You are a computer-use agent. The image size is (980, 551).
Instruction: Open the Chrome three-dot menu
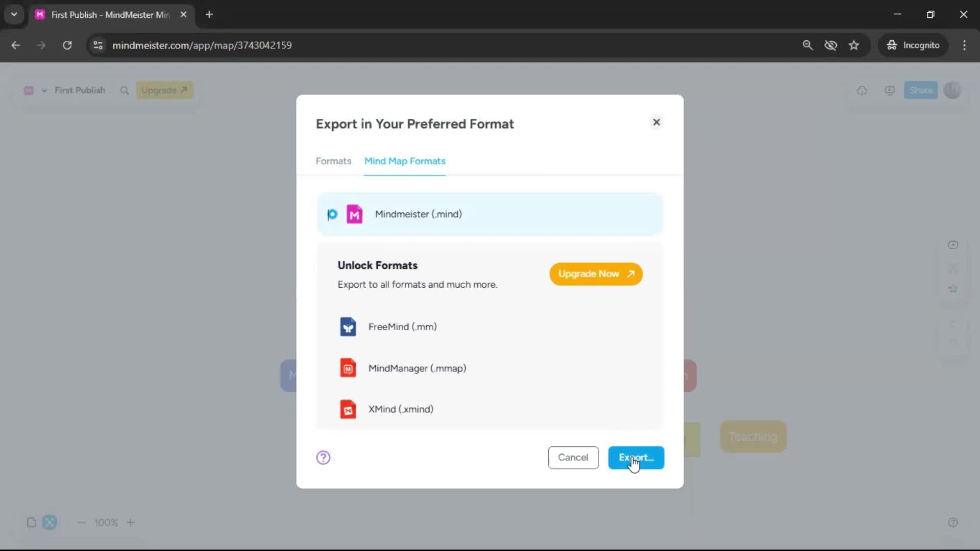(x=964, y=45)
